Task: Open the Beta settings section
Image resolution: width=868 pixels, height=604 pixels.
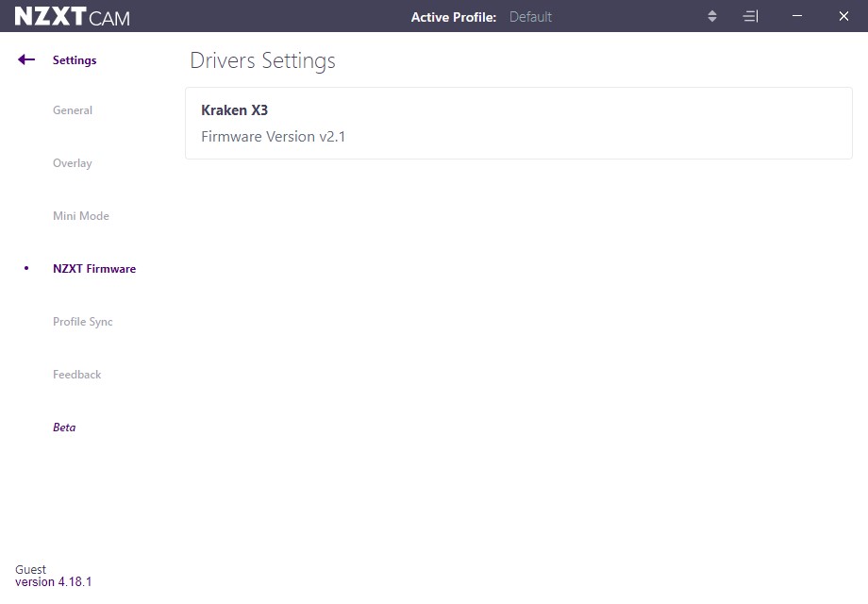Action: tap(64, 428)
